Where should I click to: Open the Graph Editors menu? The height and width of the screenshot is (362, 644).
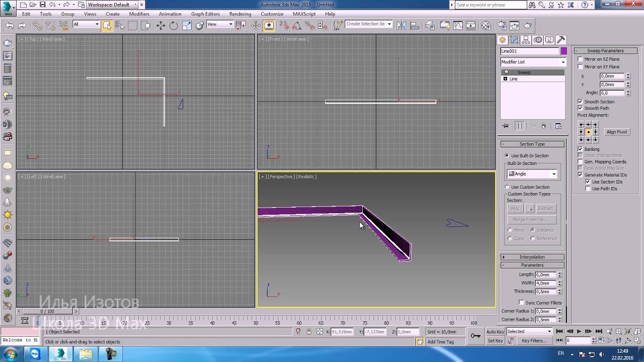[205, 14]
